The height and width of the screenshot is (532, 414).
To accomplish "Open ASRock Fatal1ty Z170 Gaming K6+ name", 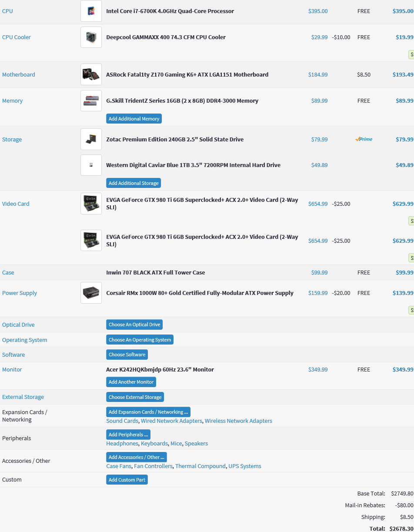I will 187,74.
